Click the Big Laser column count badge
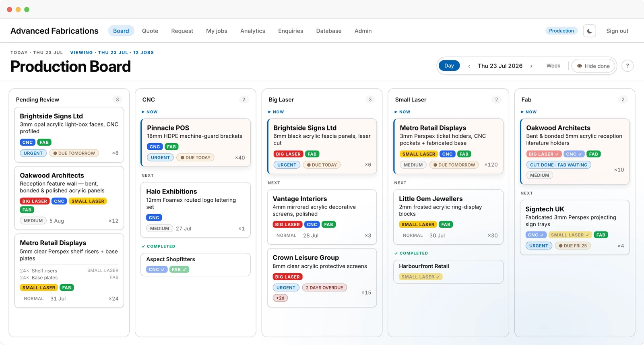 pyautogui.click(x=370, y=99)
